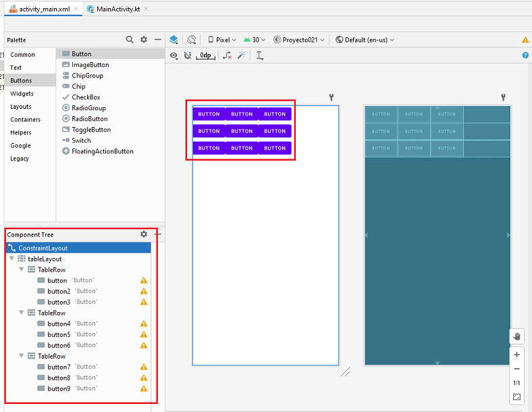Select button2 in Component Tree
The height and width of the screenshot is (412, 532).
point(79,291)
